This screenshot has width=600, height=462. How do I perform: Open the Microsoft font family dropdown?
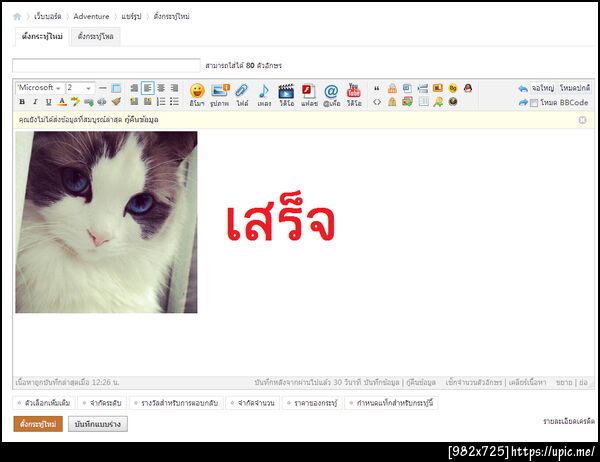[x=40, y=88]
